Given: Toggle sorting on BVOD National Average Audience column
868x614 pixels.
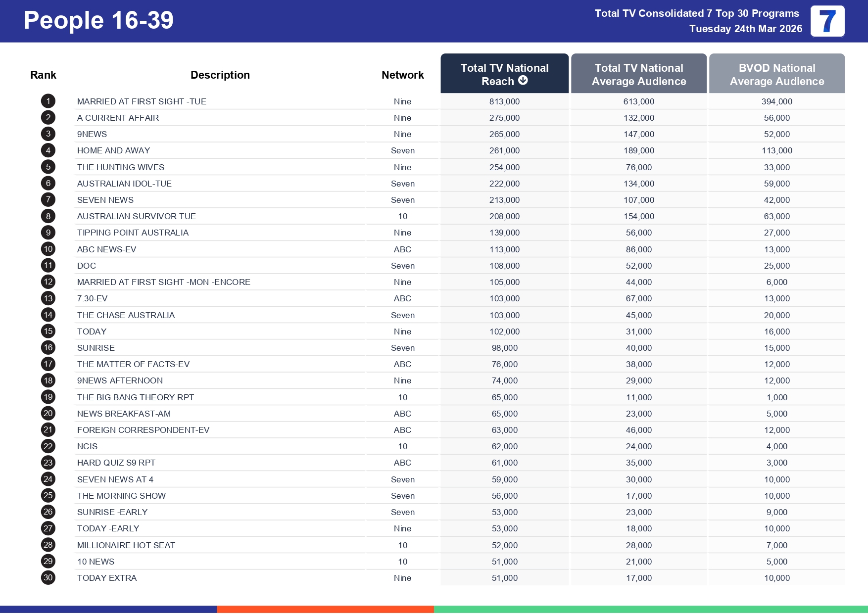Looking at the screenshot, I should [777, 74].
